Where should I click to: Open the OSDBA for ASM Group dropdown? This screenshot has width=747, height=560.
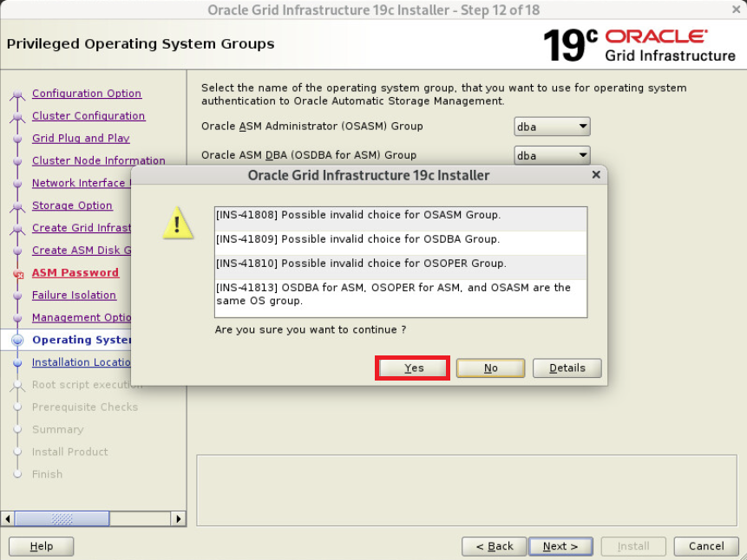tap(552, 156)
